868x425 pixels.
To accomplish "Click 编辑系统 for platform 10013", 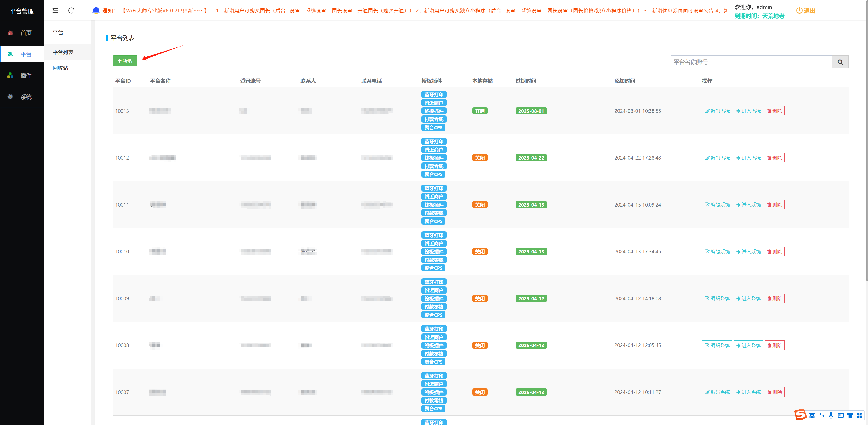I will 717,111.
